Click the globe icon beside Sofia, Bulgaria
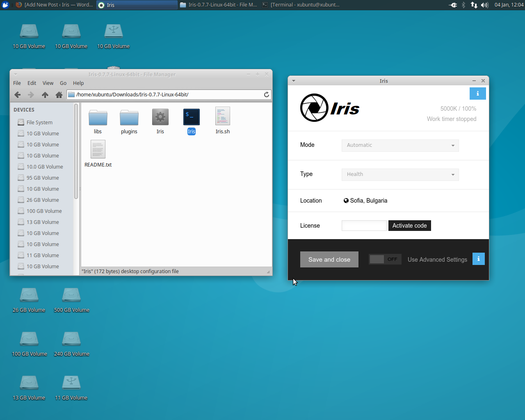This screenshot has height=420, width=525. click(346, 201)
